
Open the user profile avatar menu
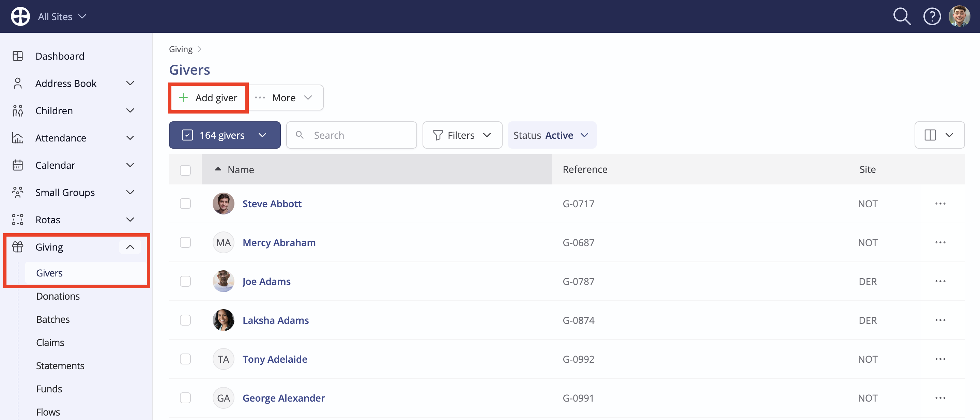959,16
